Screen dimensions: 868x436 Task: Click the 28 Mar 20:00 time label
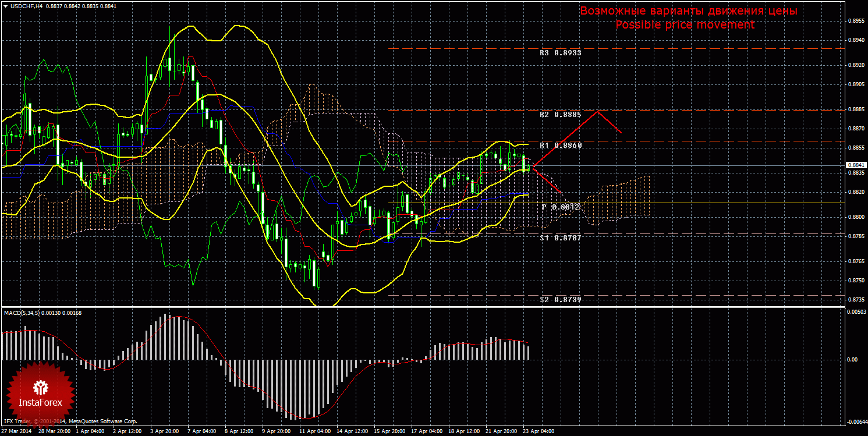click(54, 432)
